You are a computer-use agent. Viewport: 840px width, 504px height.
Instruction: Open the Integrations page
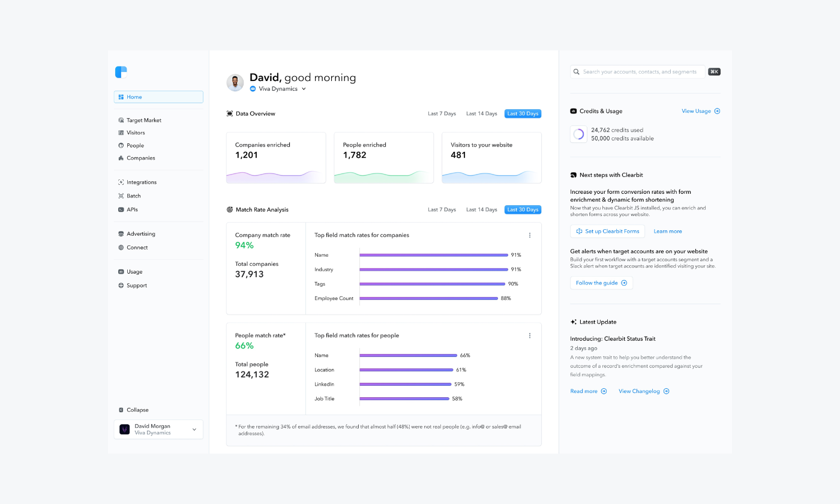click(141, 182)
